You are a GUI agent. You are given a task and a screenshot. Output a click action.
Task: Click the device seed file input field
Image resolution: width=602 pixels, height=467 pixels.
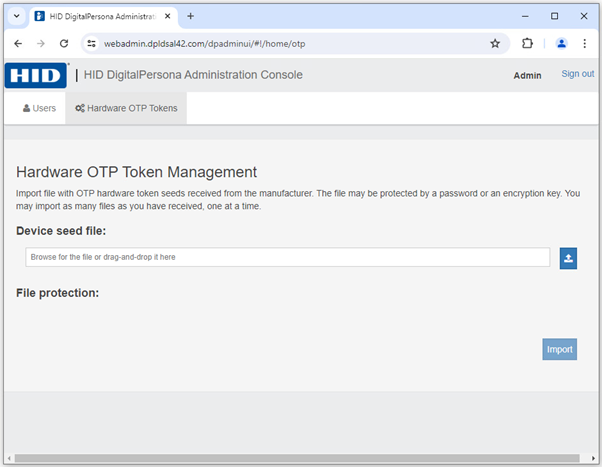[x=287, y=257]
